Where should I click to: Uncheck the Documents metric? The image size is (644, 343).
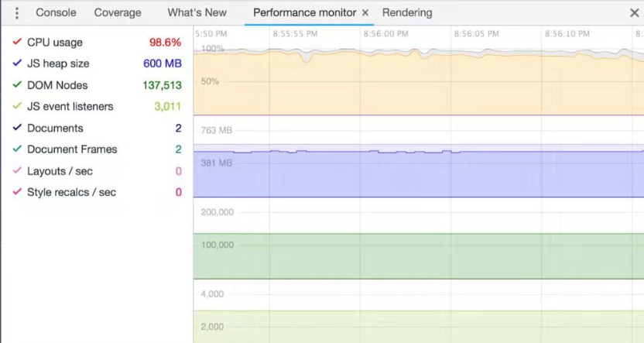tap(17, 129)
